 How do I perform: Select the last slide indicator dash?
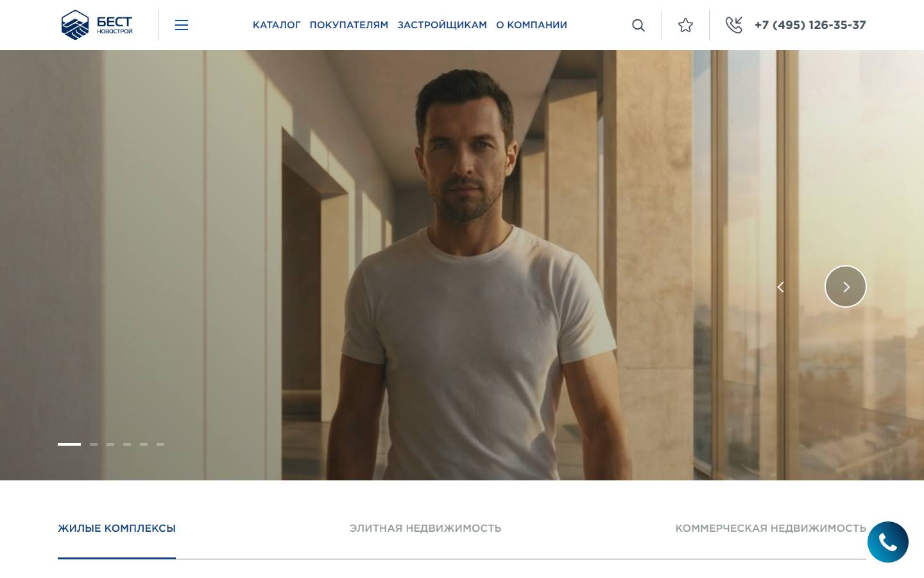pos(160,444)
